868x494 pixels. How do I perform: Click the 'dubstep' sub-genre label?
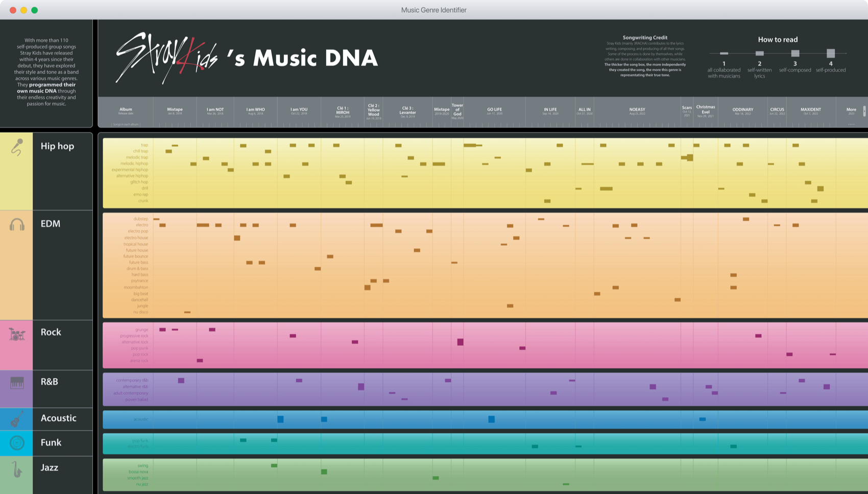pos(140,219)
